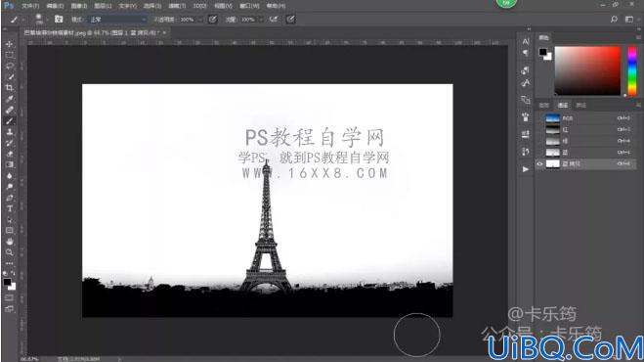This screenshot has width=644, height=362.
Task: Open the 图像(I) menu
Action: (x=79, y=6)
